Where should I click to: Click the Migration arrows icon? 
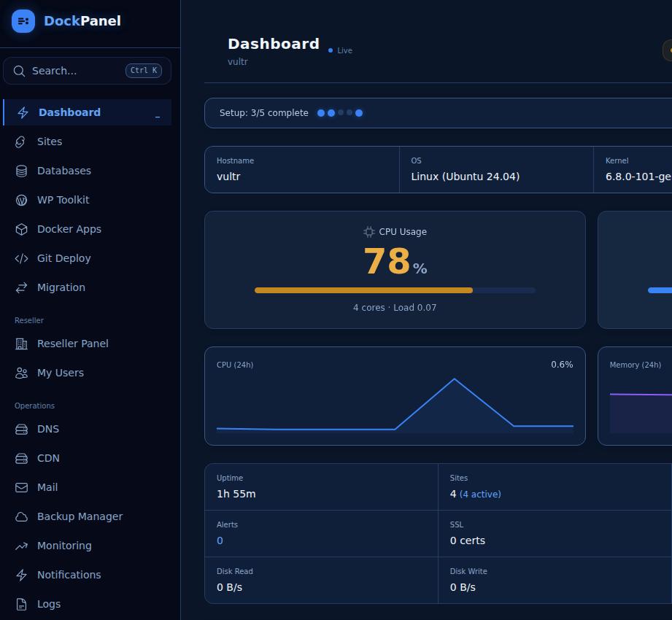[x=21, y=287]
